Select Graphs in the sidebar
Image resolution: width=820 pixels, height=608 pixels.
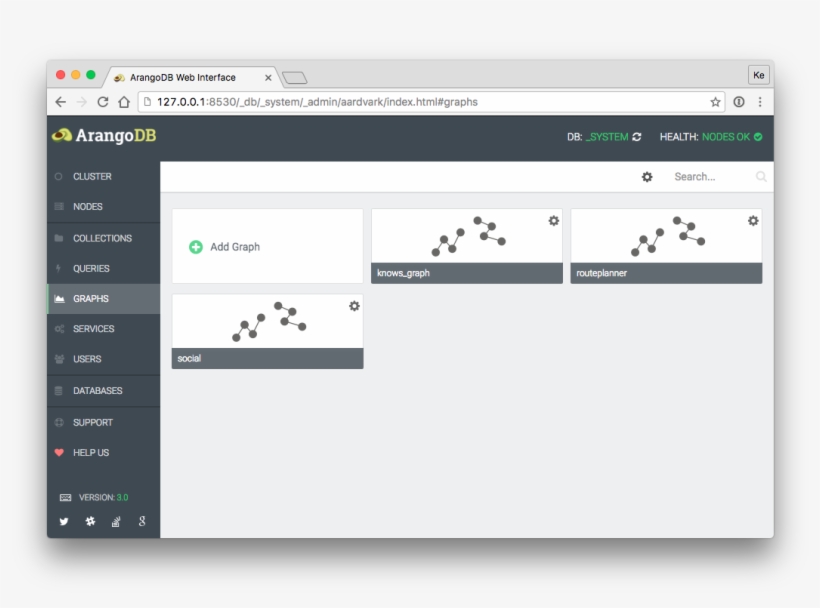104,299
